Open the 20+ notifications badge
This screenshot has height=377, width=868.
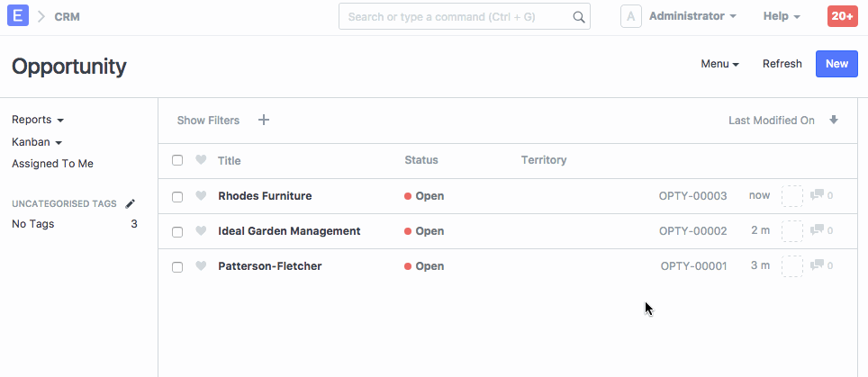click(x=842, y=16)
